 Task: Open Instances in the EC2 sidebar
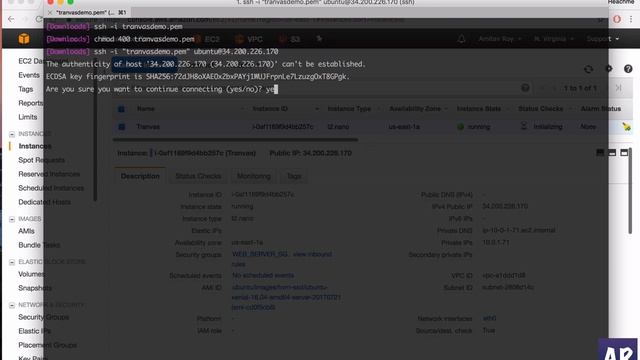(35, 146)
